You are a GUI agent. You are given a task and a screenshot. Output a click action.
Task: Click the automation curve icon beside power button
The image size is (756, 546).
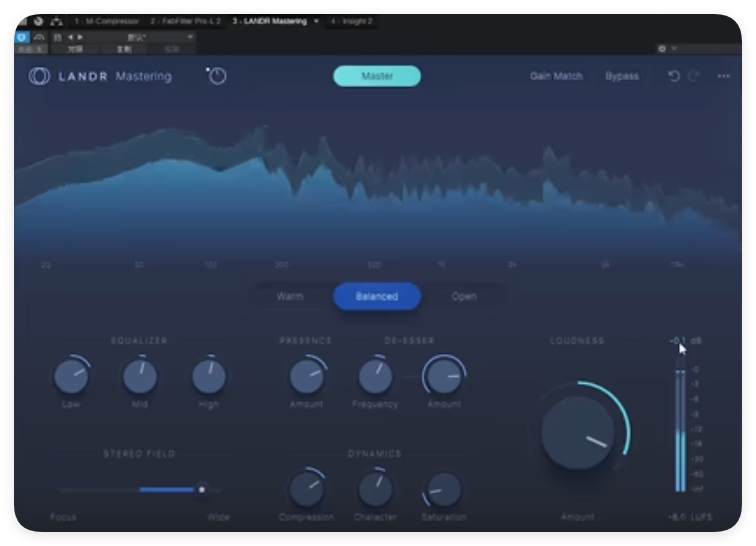[40, 37]
